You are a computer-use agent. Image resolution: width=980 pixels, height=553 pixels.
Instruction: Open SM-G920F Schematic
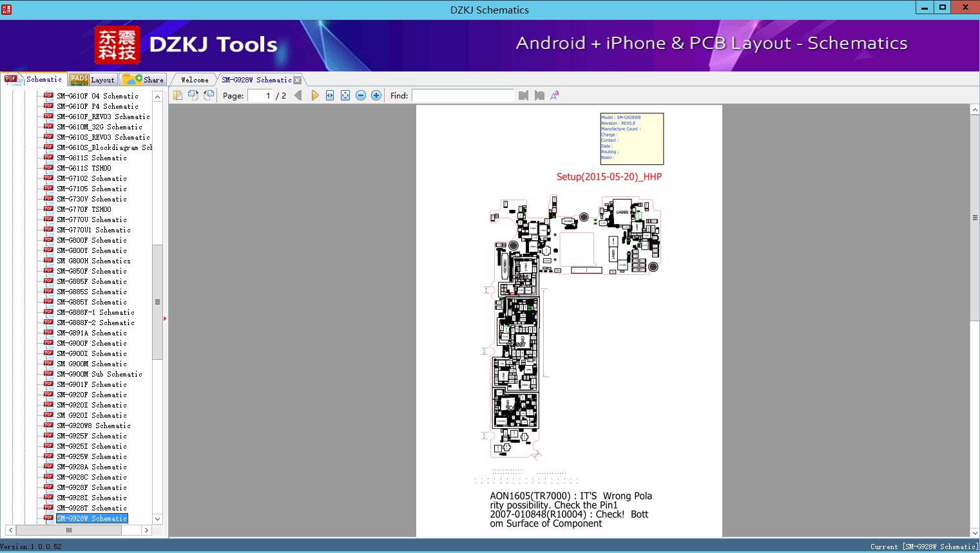(91, 395)
